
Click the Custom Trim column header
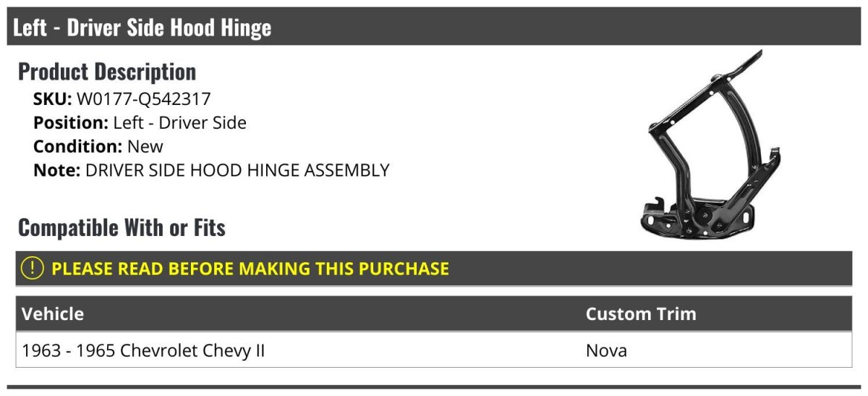640,314
